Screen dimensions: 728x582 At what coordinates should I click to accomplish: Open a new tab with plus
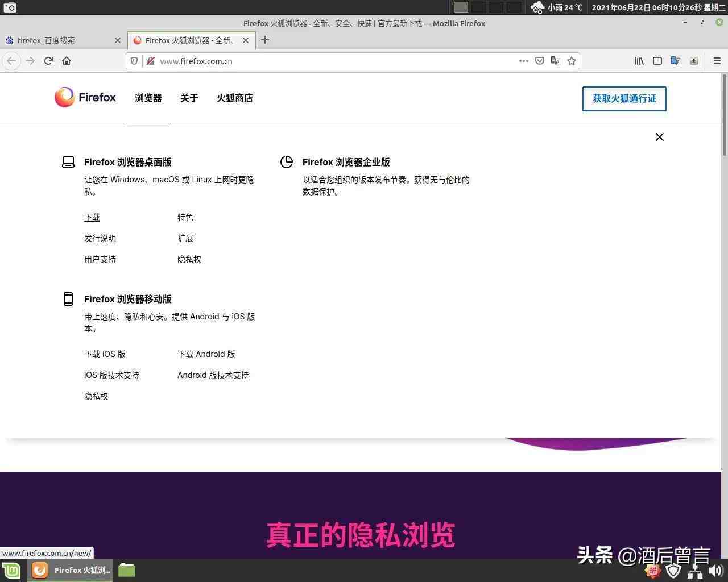tap(265, 40)
